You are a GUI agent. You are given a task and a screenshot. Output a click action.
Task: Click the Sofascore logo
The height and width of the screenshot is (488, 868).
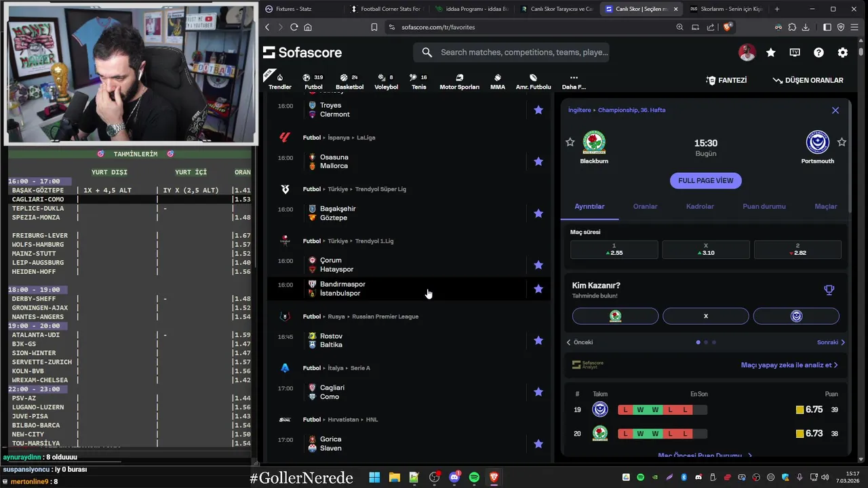tap(302, 52)
